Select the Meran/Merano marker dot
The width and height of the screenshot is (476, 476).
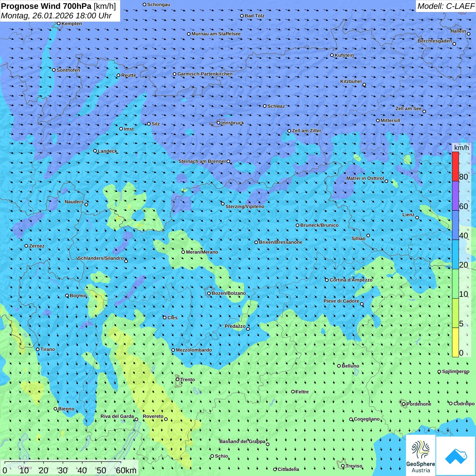(x=183, y=252)
